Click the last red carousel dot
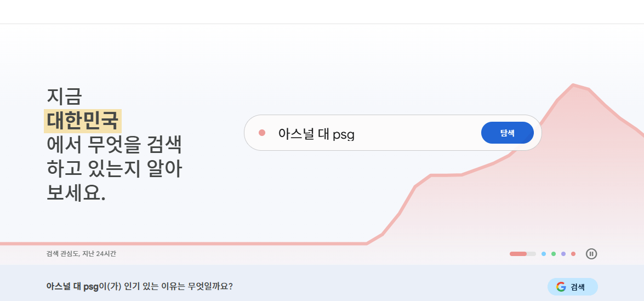The height and width of the screenshot is (301, 644). click(x=573, y=254)
